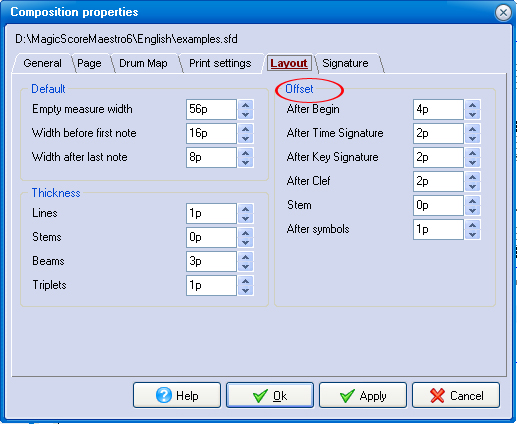Viewport: 517px width, 424px height.
Task: Switch to the General tab
Action: (x=42, y=63)
